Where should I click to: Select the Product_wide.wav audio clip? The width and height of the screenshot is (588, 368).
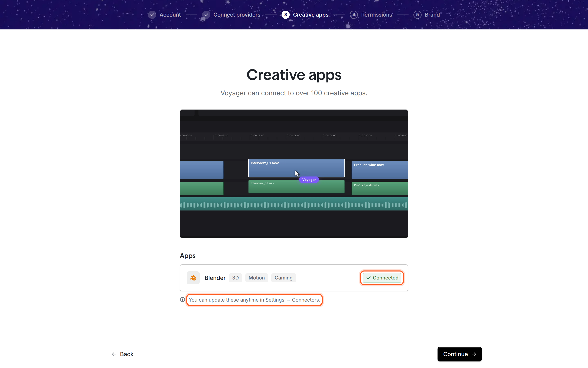(380, 188)
